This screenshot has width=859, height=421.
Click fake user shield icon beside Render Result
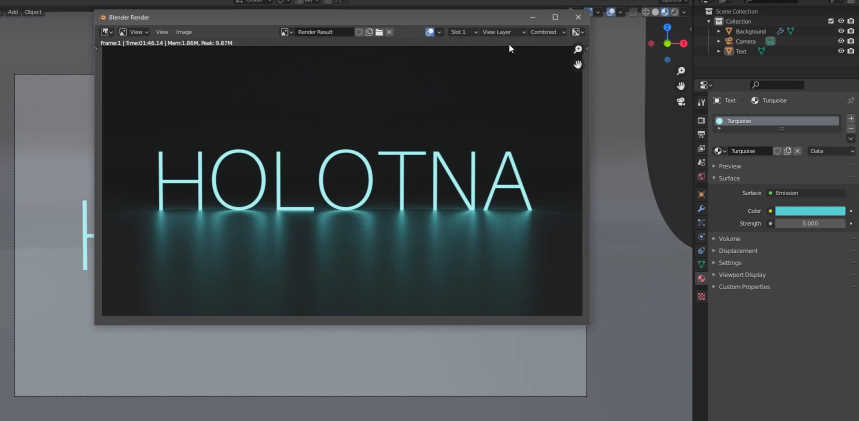click(x=359, y=32)
